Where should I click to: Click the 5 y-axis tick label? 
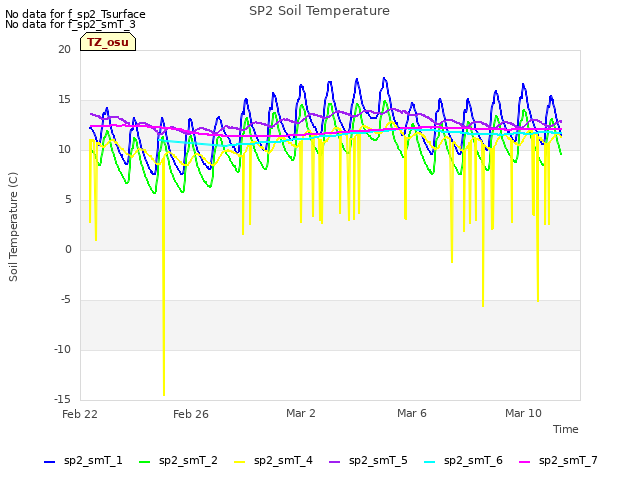pyautogui.click(x=68, y=200)
